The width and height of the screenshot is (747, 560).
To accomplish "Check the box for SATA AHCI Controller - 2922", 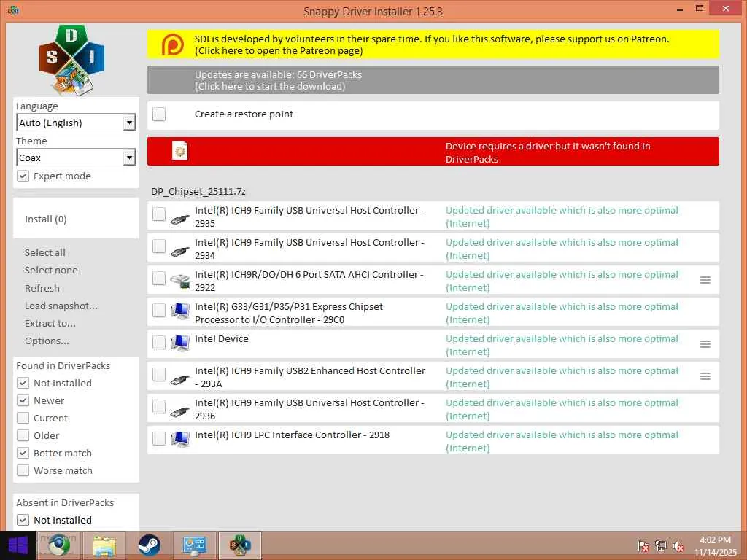I will 158,278.
